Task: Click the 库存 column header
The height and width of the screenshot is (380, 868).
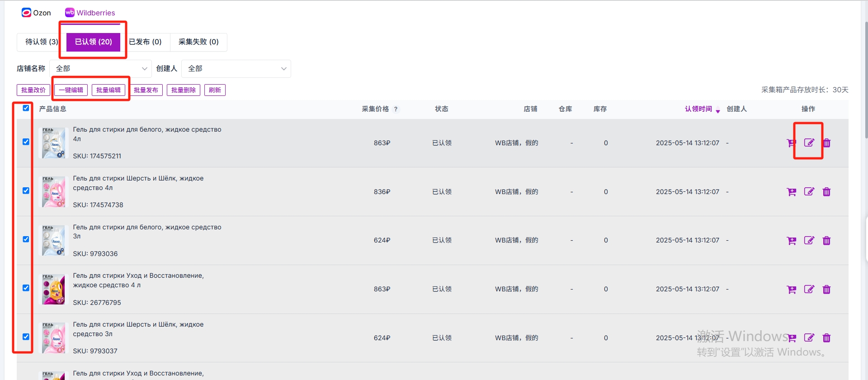Action: pos(600,109)
